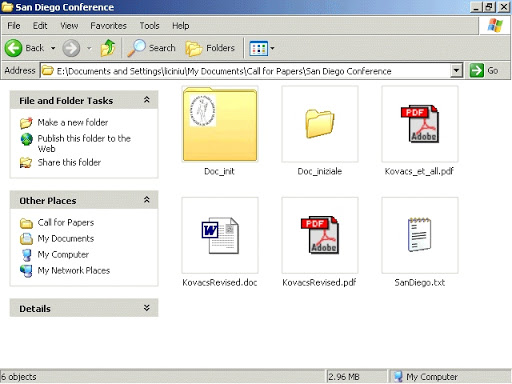Click the San Diego Conference title bar icon
This screenshot has height=384, width=512.
7,7
